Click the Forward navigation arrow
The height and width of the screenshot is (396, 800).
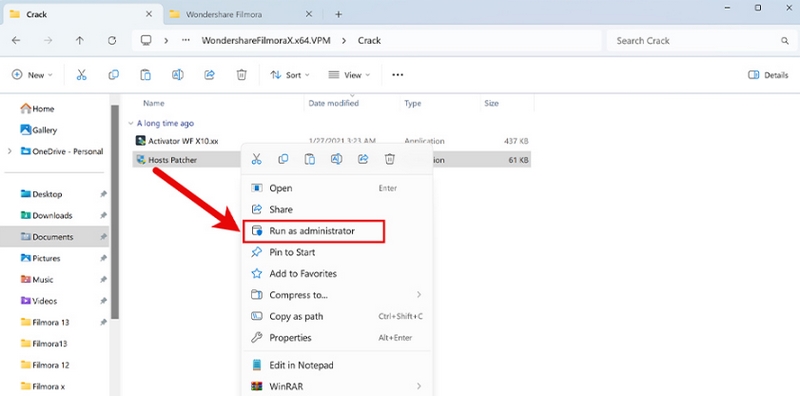(48, 41)
